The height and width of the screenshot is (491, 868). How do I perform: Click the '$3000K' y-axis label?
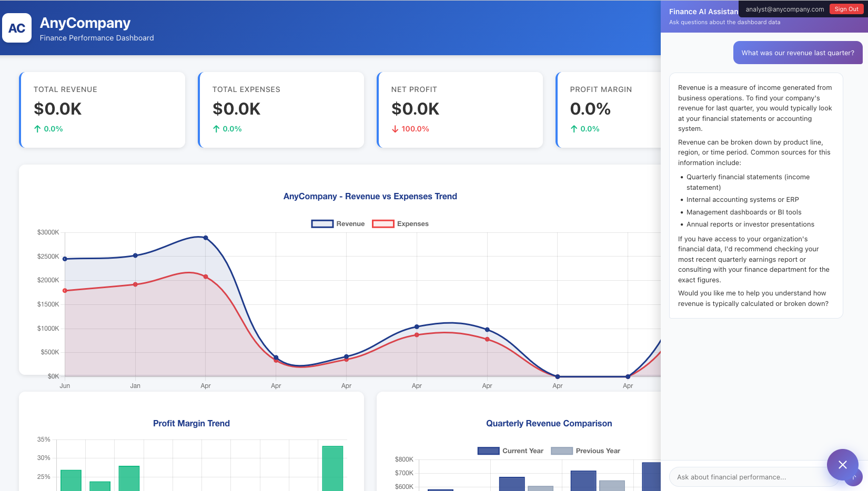pos(48,232)
